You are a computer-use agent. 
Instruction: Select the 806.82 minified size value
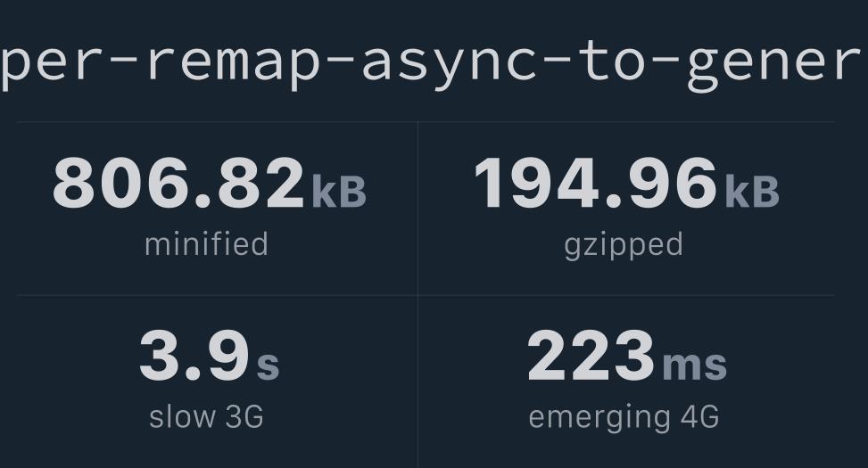coord(178,183)
